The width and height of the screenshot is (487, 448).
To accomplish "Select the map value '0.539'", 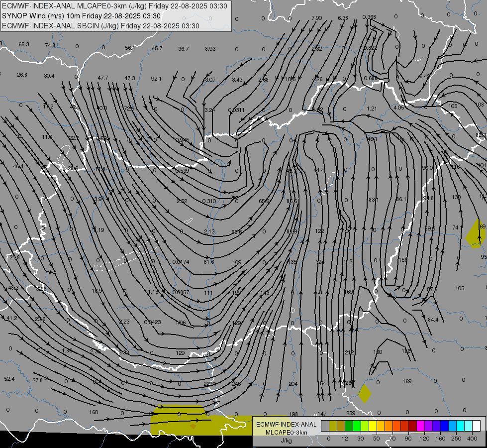I will (183, 171).
